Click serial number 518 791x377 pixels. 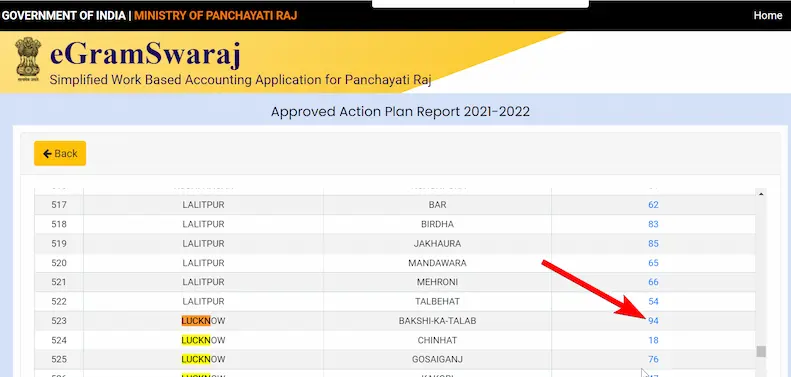59,224
